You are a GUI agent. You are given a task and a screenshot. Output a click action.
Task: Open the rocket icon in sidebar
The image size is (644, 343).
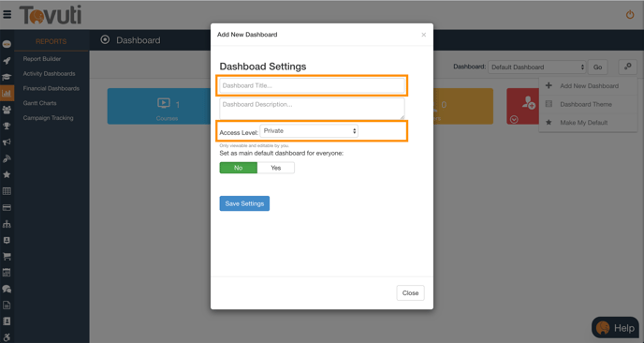(x=7, y=61)
